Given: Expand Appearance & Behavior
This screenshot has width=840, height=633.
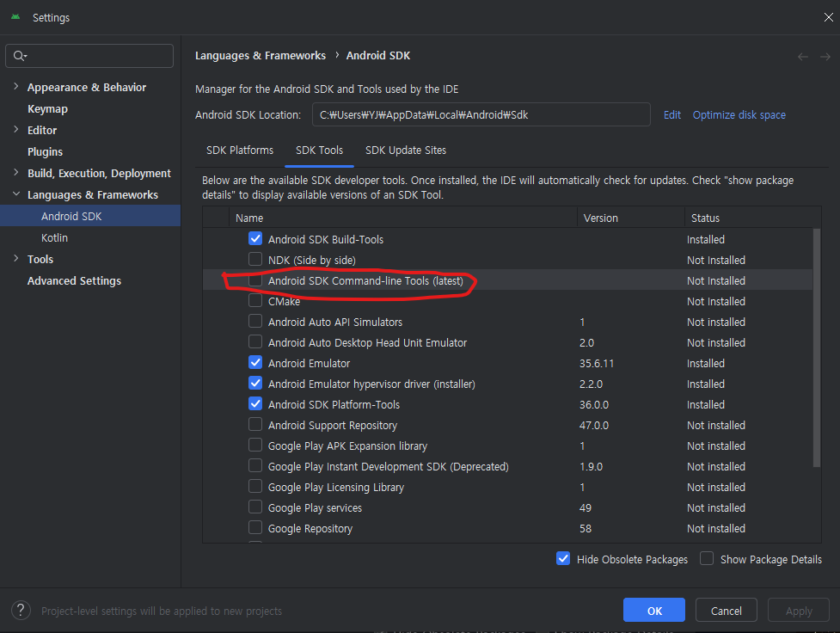Looking at the screenshot, I should pos(16,87).
